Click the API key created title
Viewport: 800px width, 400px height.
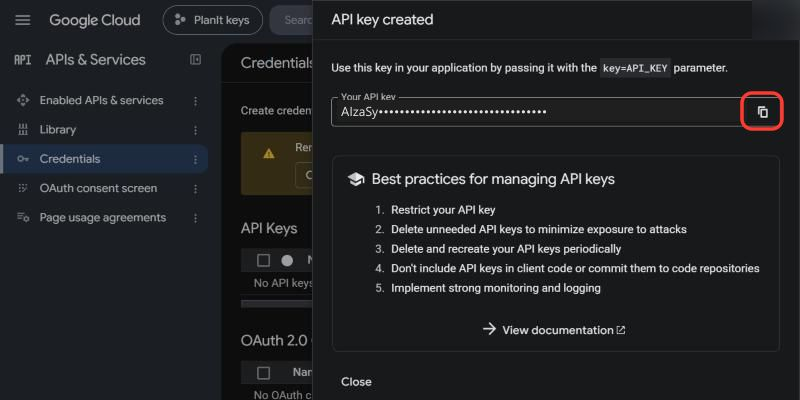[x=382, y=19]
